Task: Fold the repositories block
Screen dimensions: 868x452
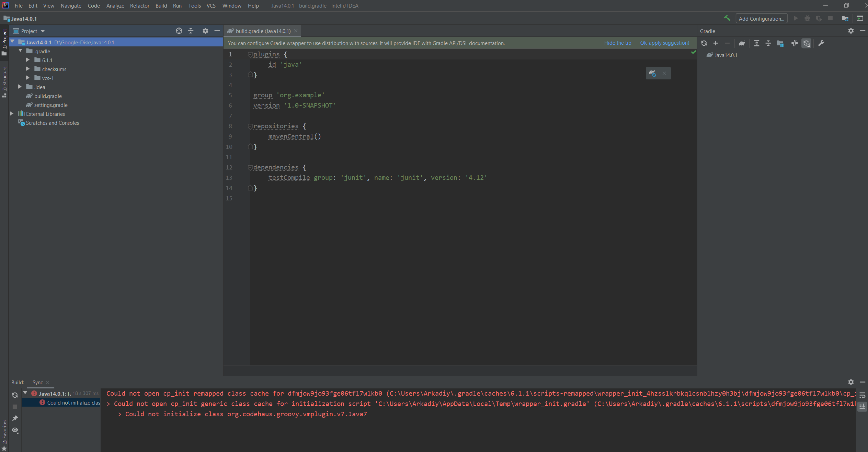Action: [250, 126]
